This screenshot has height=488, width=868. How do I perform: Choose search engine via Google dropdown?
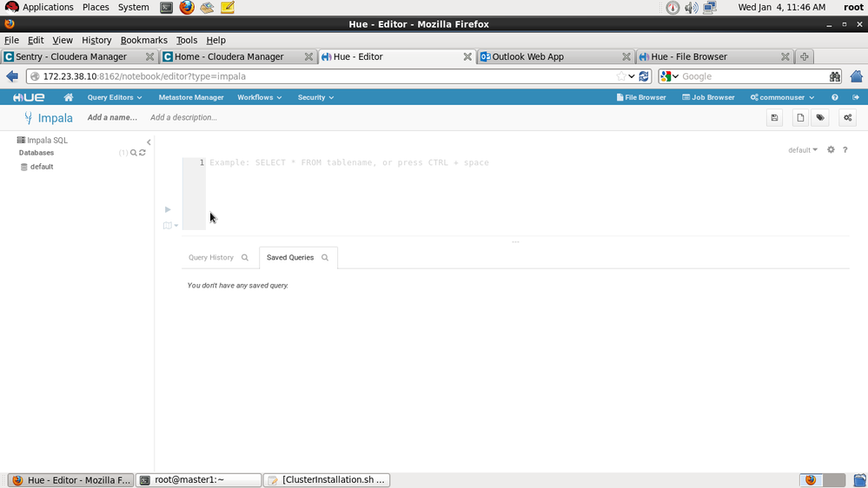(x=669, y=76)
